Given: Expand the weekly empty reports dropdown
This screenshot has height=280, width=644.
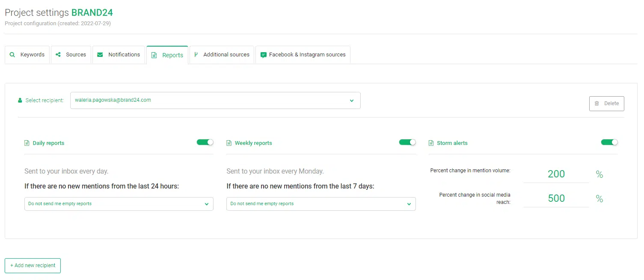Looking at the screenshot, I should coord(321,204).
